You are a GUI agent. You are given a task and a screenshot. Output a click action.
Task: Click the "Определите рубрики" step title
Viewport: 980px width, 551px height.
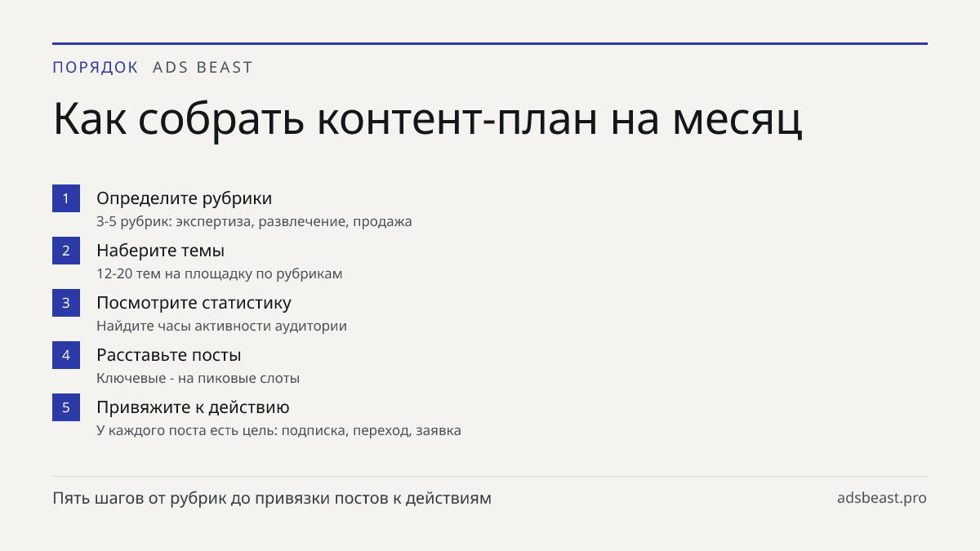pyautogui.click(x=185, y=198)
